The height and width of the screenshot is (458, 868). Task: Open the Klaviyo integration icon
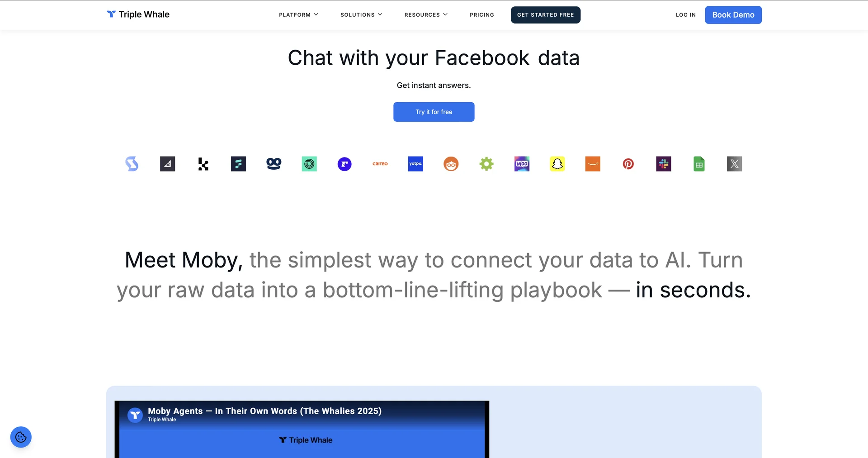click(203, 164)
